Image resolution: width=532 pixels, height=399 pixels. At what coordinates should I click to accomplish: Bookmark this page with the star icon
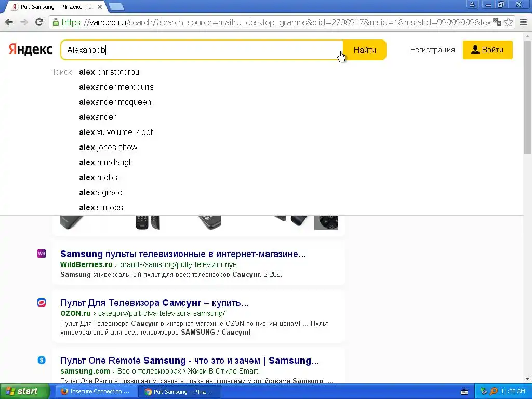pyautogui.click(x=508, y=22)
